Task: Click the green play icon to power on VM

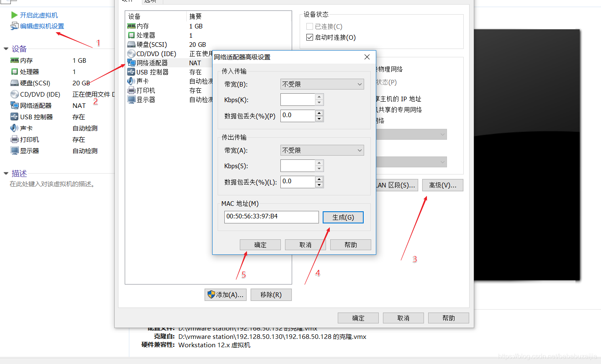Action: coord(14,15)
